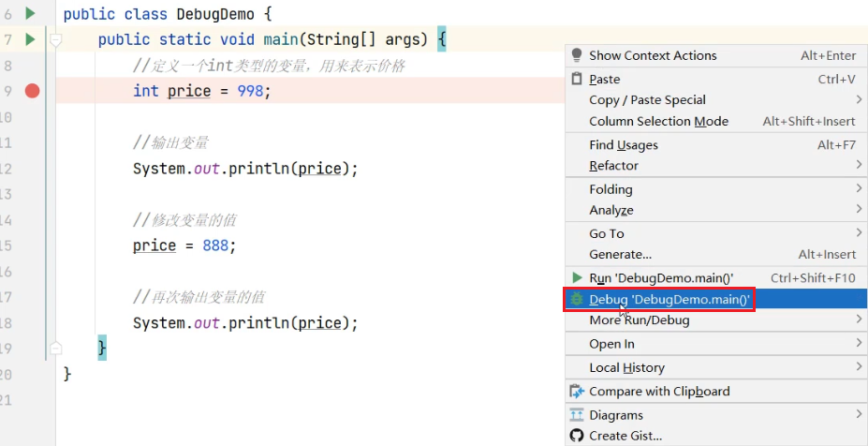Screen dimensions: 868x446
Task: Click the comment //输出变量
Action: tap(170, 143)
